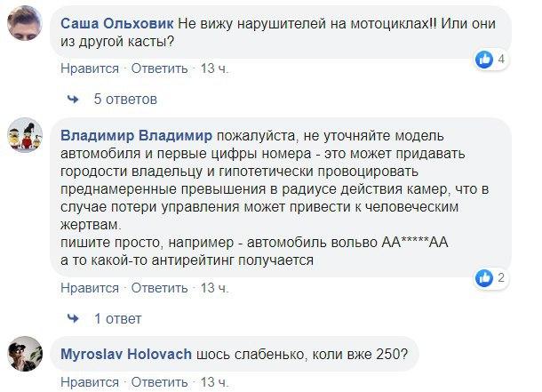Viewport: 542px width, 392px height.
Task: Open Владимир Владимир profile name link
Action: 136,136
